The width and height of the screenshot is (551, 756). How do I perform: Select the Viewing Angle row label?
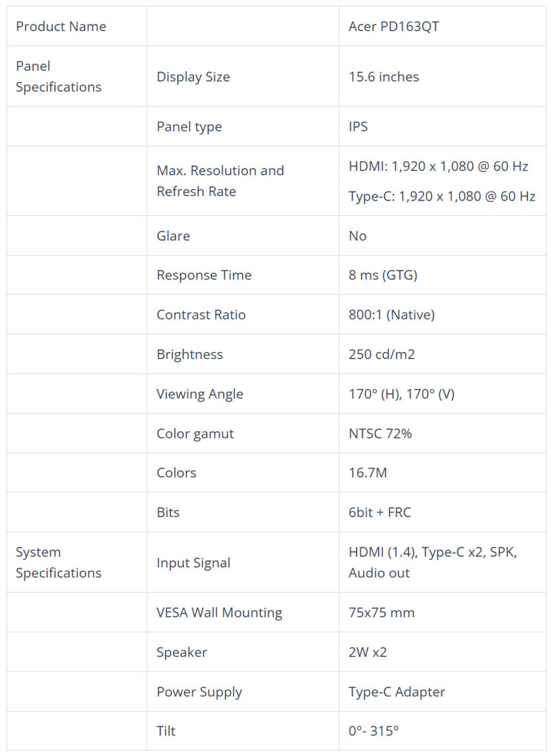(199, 394)
